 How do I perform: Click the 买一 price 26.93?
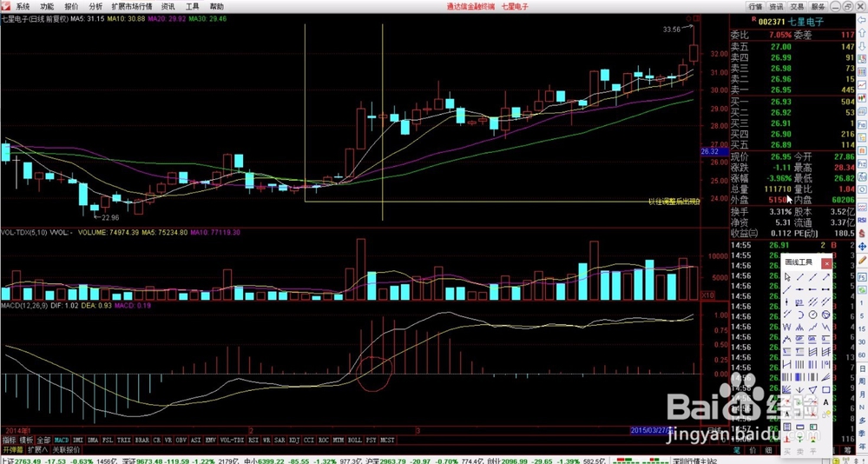[x=782, y=102]
